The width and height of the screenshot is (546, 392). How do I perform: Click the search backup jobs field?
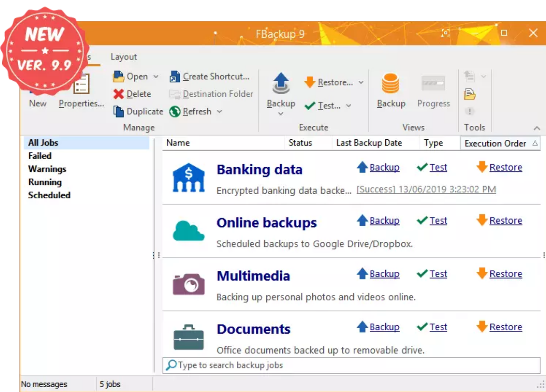pos(304,366)
